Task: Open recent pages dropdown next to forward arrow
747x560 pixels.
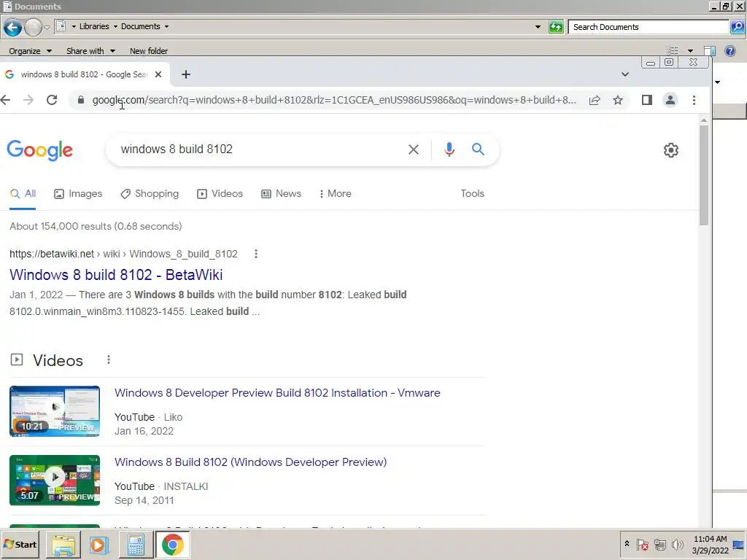Action: (x=47, y=27)
